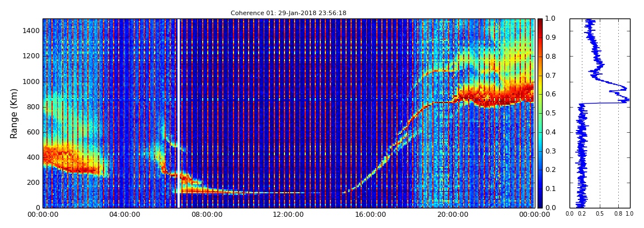Click the plot title 'Coherence 01: 29-Jan-2018 23:56:18'
This screenshot has height=228, width=644.
(288, 13)
